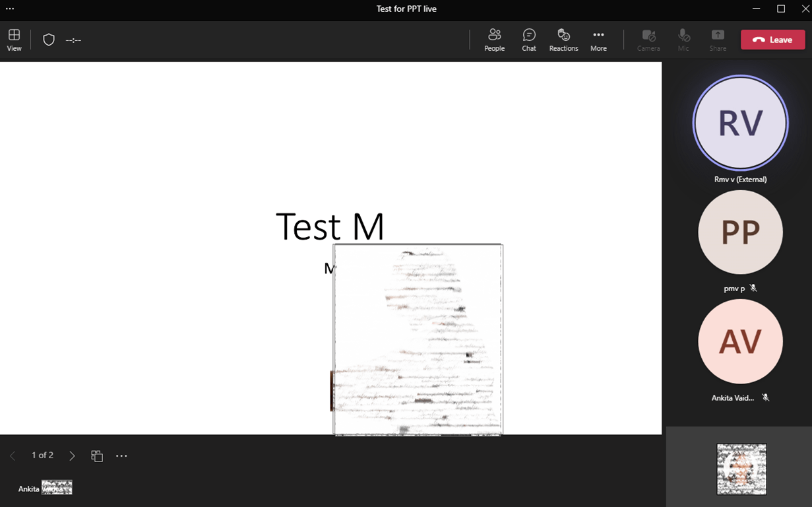This screenshot has height=507, width=812.
Task: Click the Share content button
Action: 718,40
